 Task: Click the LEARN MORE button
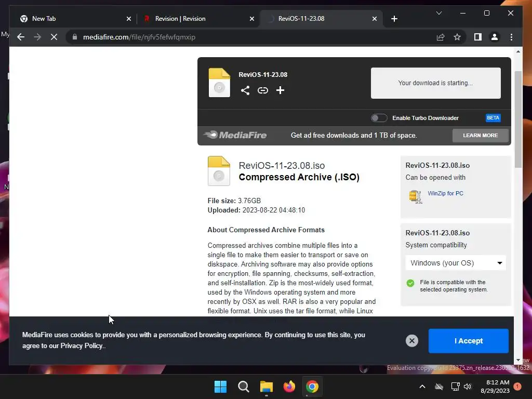(x=480, y=136)
